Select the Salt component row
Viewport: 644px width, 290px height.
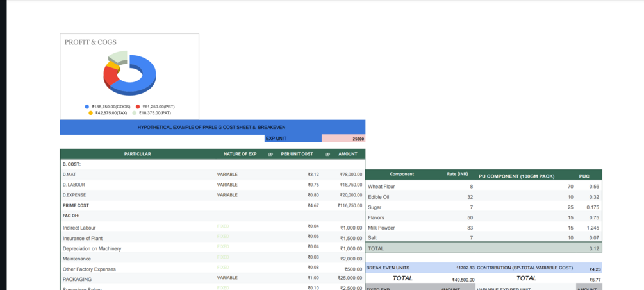tap(484, 238)
